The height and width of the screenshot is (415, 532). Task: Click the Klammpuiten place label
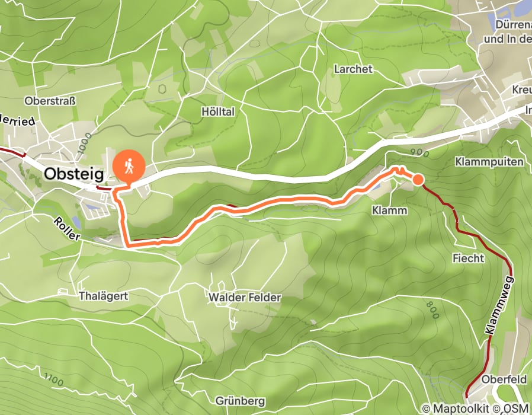(x=489, y=162)
